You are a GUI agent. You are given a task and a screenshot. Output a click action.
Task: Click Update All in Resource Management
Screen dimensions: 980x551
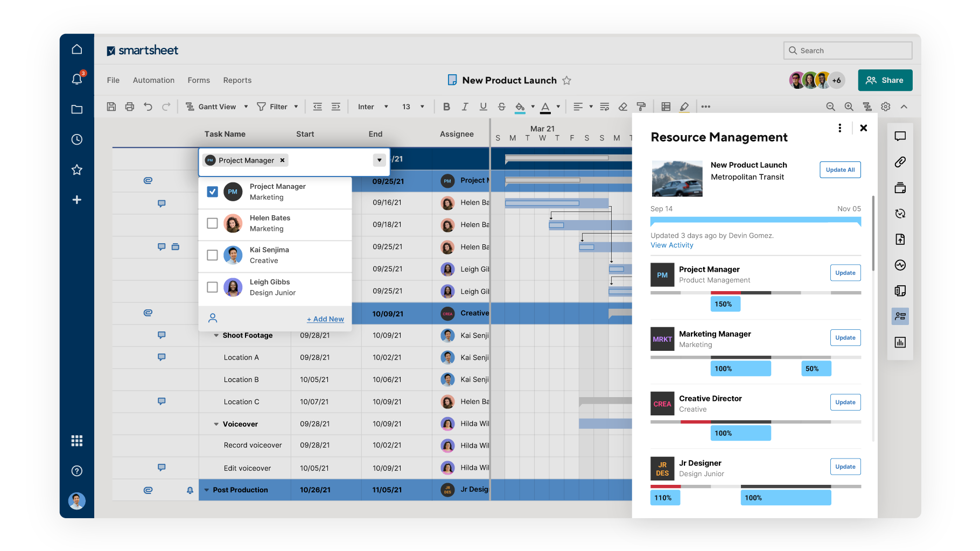[x=840, y=169]
